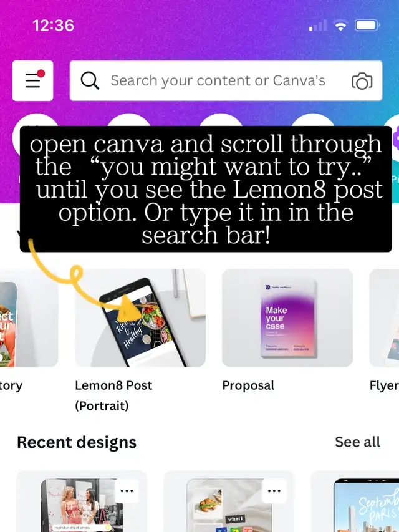The height and width of the screenshot is (532, 399).
Task: Click the Lemon8 Post (Portrait) label
Action: [x=113, y=395]
